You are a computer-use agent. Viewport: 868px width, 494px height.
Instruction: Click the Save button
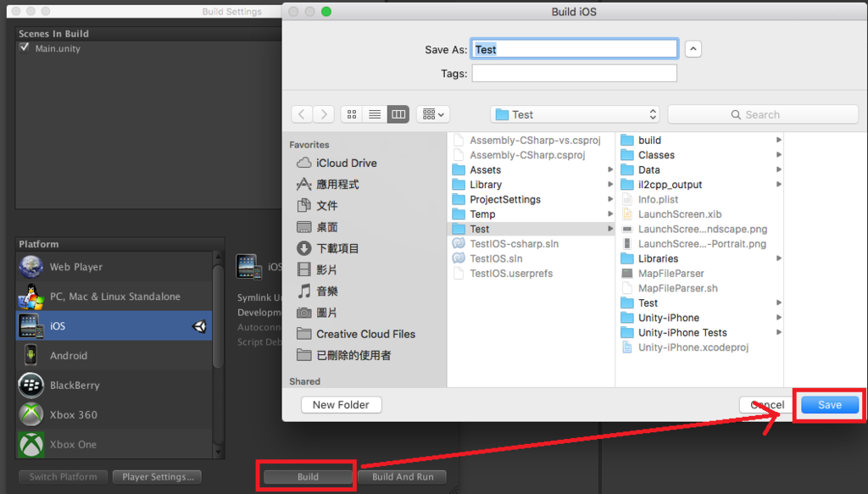click(830, 405)
